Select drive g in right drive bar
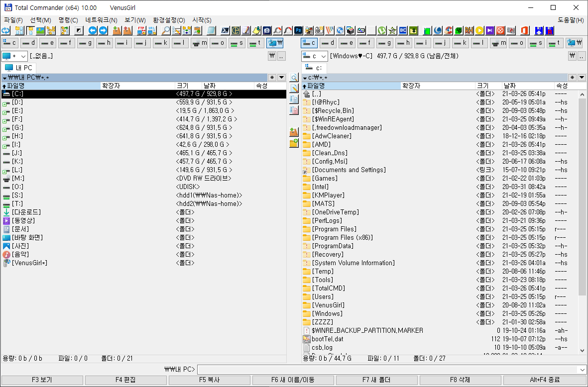588x387 pixels. click(385, 43)
